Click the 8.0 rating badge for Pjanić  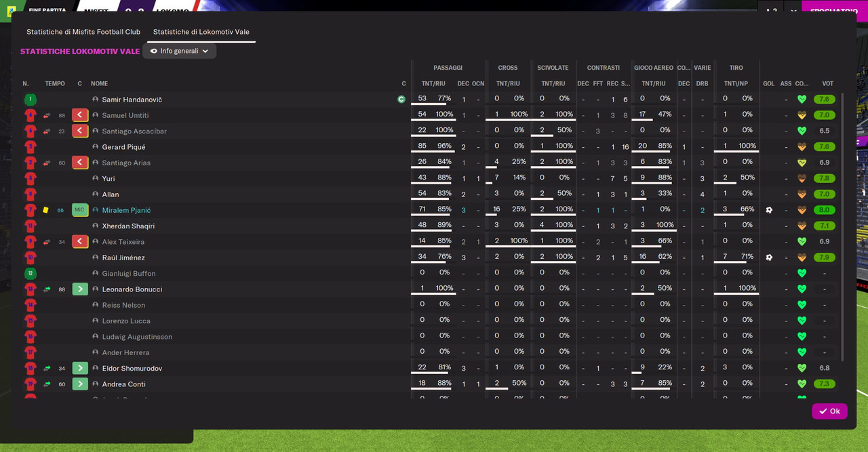tap(825, 210)
